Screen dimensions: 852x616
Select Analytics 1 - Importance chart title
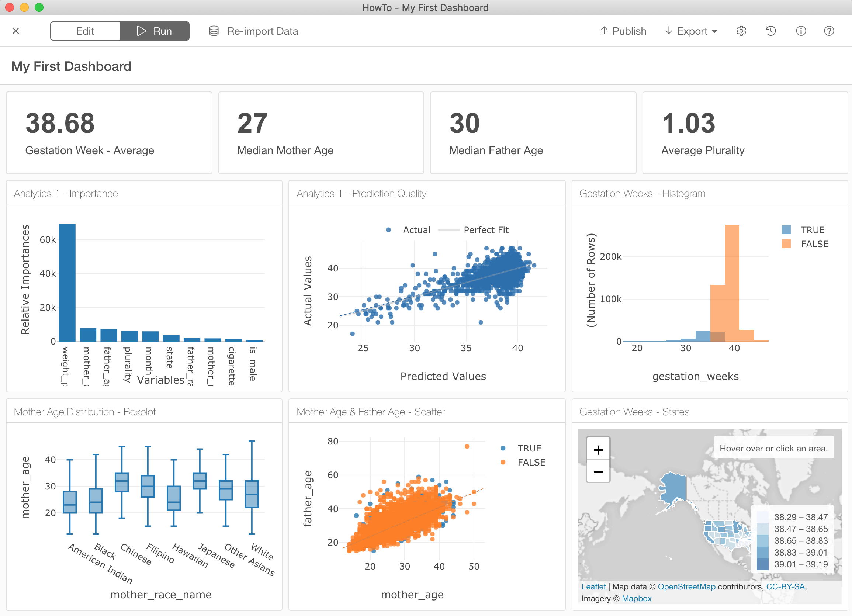[x=66, y=193]
